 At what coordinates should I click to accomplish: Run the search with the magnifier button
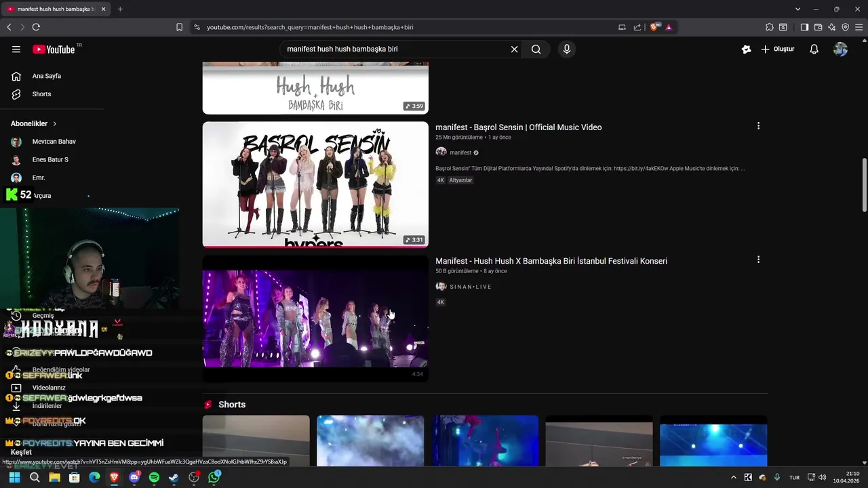[x=536, y=49]
